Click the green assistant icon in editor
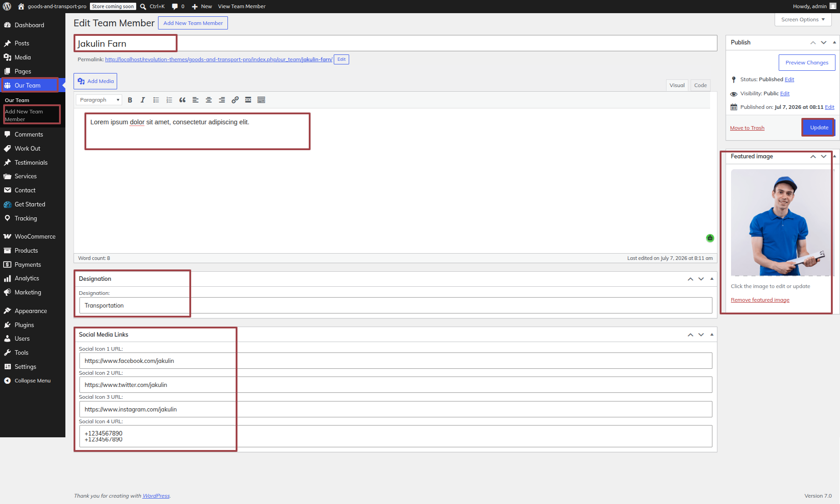 710,238
